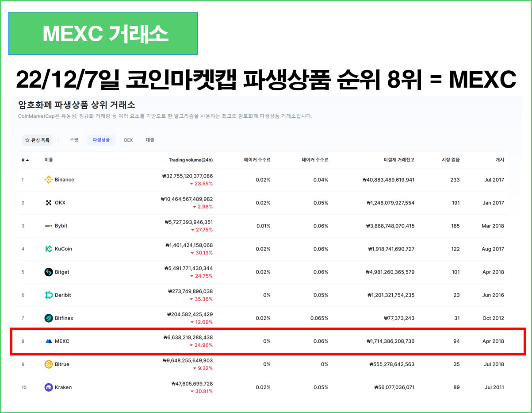Open the Deribit exchange link
Viewport: 532px width, 413px height.
click(x=63, y=295)
